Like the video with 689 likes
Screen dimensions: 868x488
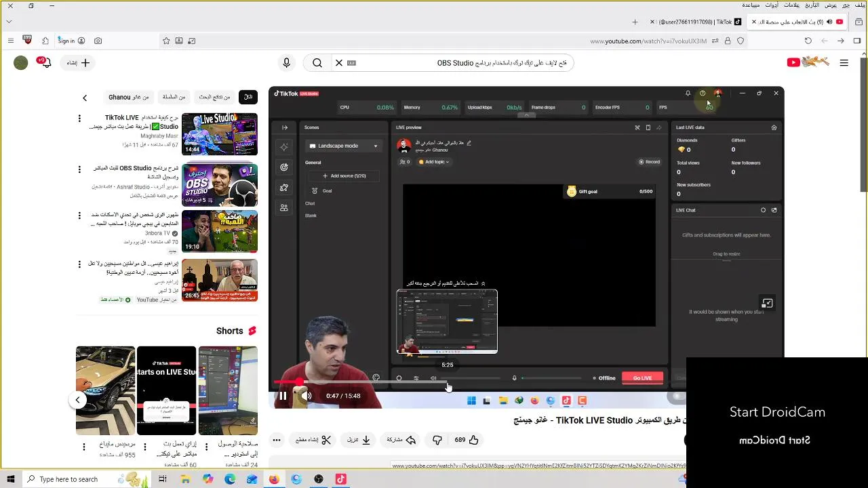[467, 440]
